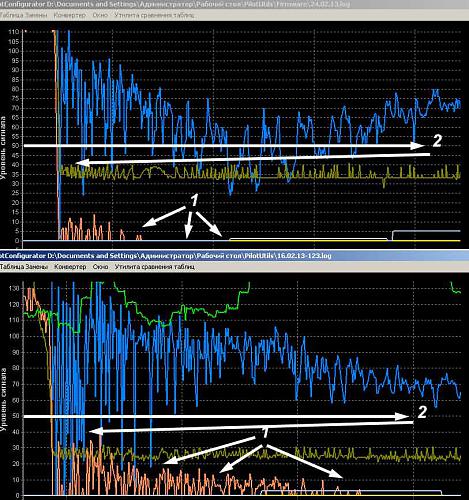The width and height of the screenshot is (469, 500).
Task: Open 'Окно' menu in bottom window
Action: pyautogui.click(x=100, y=267)
